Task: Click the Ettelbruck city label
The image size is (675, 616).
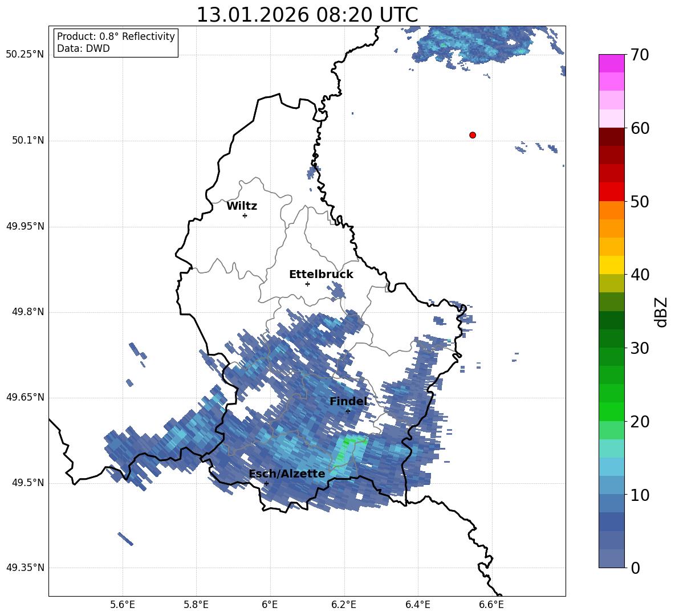Action: point(321,275)
